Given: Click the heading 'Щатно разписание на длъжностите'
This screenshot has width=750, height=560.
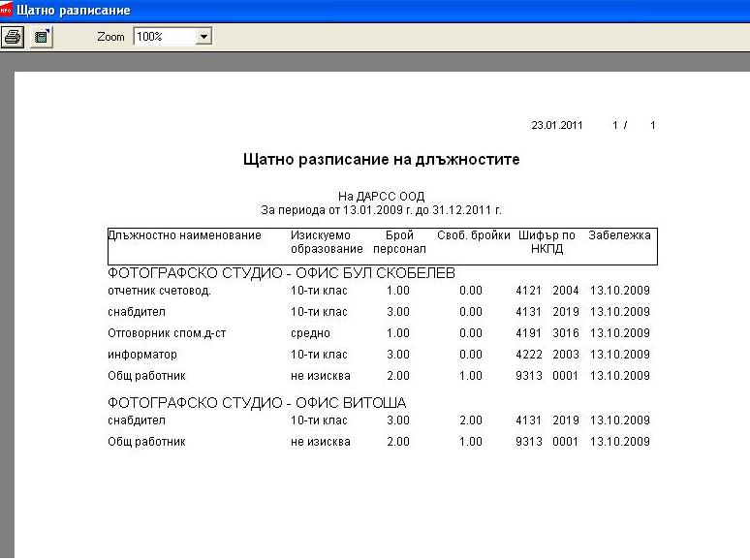Looking at the screenshot, I should pyautogui.click(x=381, y=159).
